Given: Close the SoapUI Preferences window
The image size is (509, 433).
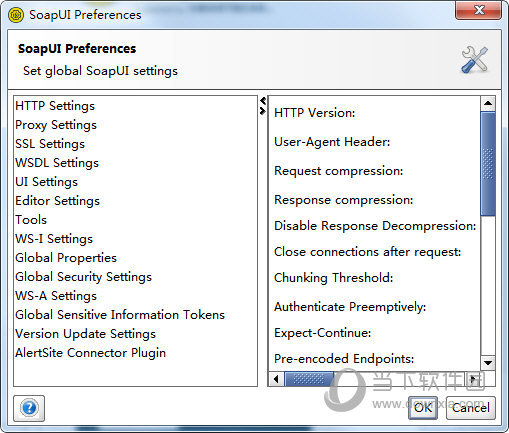Looking at the screenshot, I should (479, 10).
